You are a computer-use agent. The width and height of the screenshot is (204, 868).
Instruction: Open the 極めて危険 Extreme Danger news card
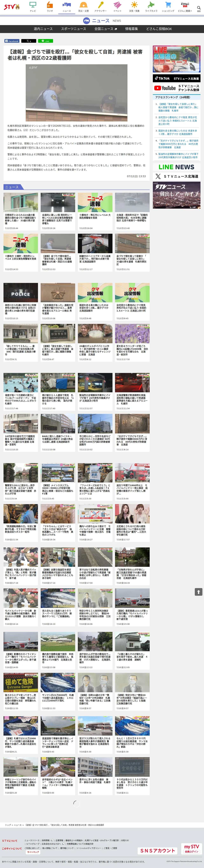tap(21, 692)
